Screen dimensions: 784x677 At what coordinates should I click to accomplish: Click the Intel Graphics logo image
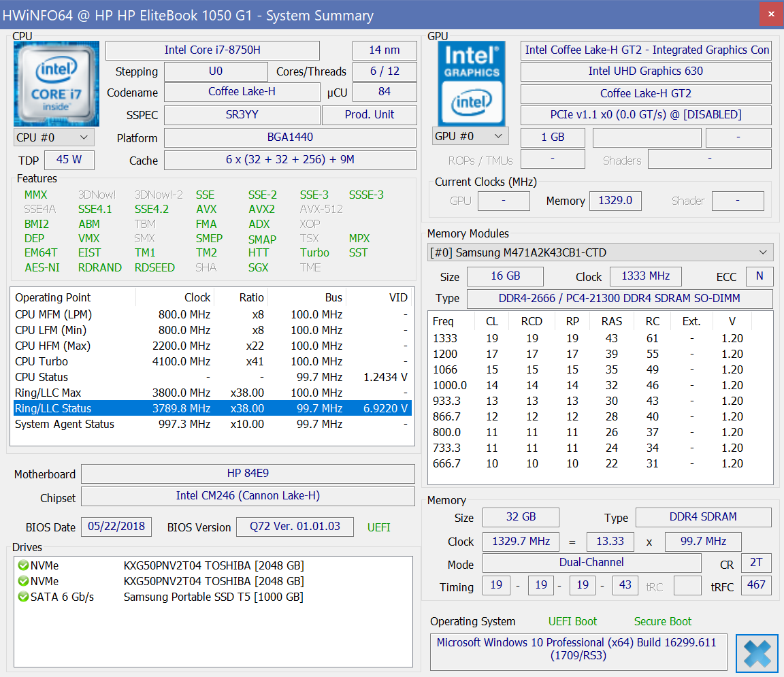tap(470, 84)
